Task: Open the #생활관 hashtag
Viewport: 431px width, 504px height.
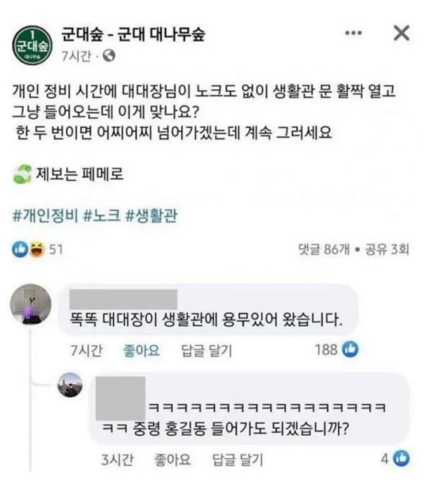Action: click(x=151, y=216)
